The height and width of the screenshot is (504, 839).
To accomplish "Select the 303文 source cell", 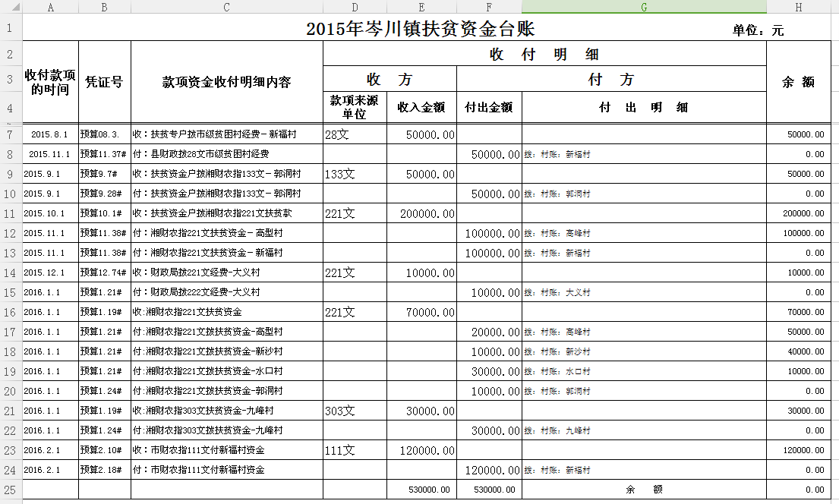I will point(355,411).
